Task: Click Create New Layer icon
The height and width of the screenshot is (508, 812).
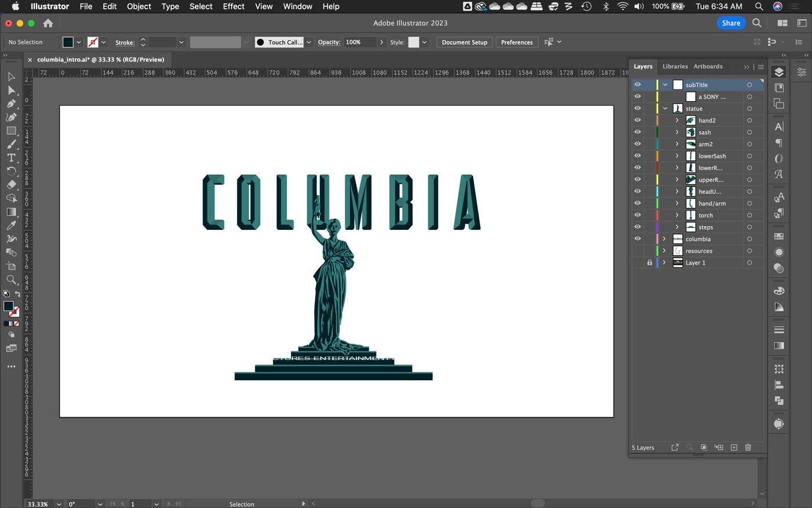Action: tap(734, 447)
